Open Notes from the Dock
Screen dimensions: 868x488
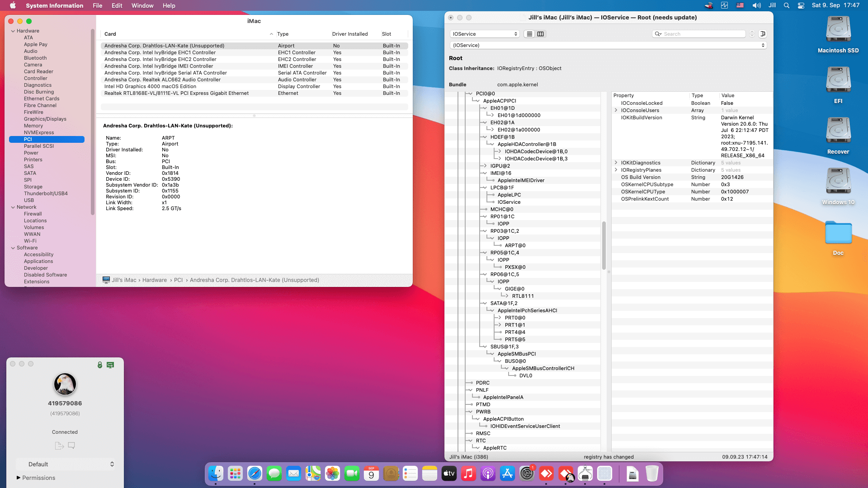click(x=429, y=474)
